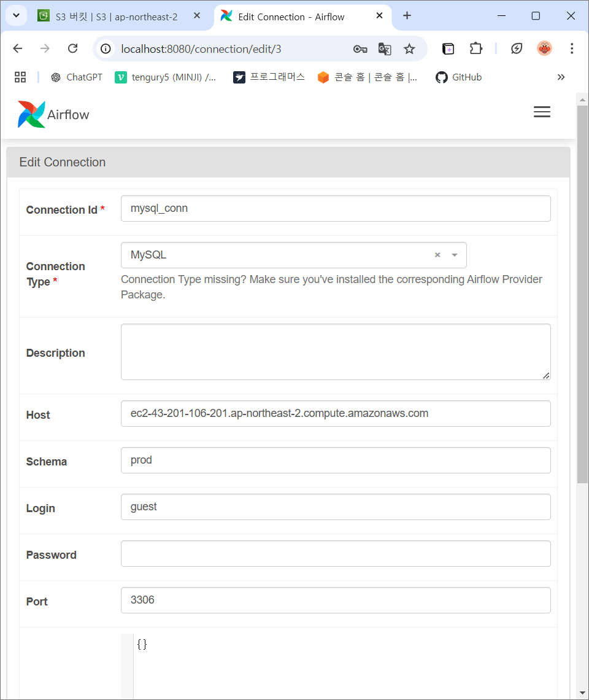Edit the Login field with guest
The height and width of the screenshot is (700, 589).
click(x=336, y=507)
